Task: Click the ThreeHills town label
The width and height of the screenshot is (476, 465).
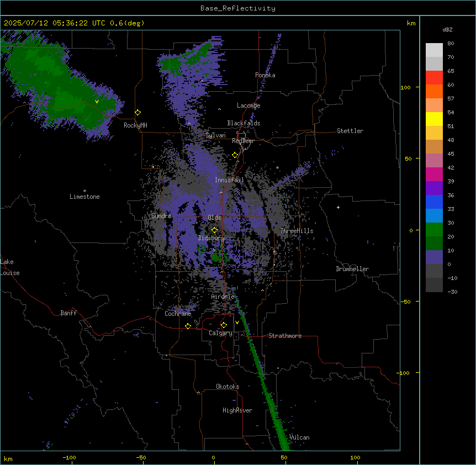Action: 297,231
